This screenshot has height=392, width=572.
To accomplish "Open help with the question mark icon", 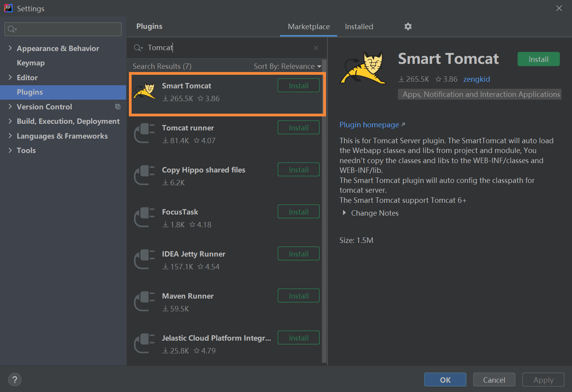I will (x=15, y=380).
